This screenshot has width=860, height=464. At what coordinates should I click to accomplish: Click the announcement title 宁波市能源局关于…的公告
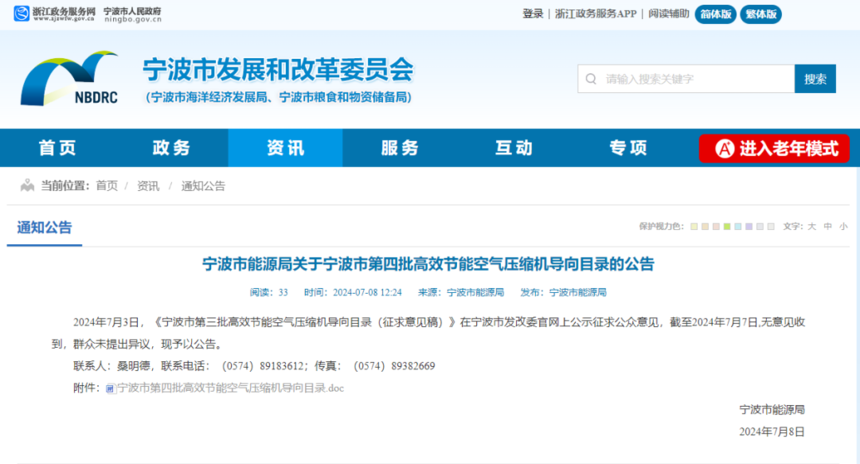tap(428, 264)
